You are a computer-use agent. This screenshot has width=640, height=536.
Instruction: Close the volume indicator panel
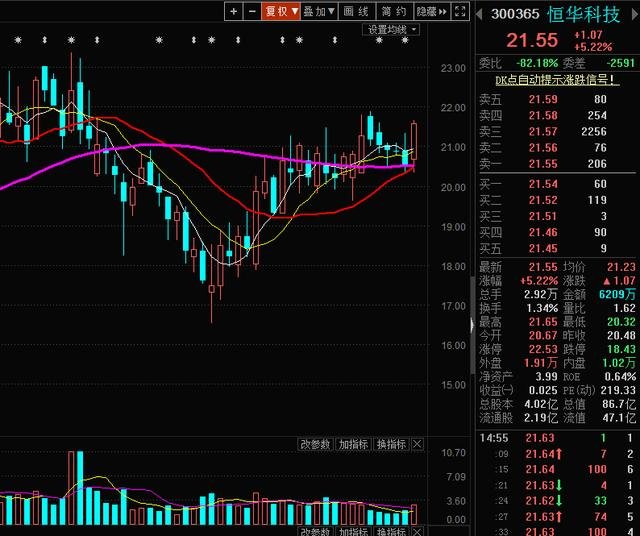(x=418, y=444)
